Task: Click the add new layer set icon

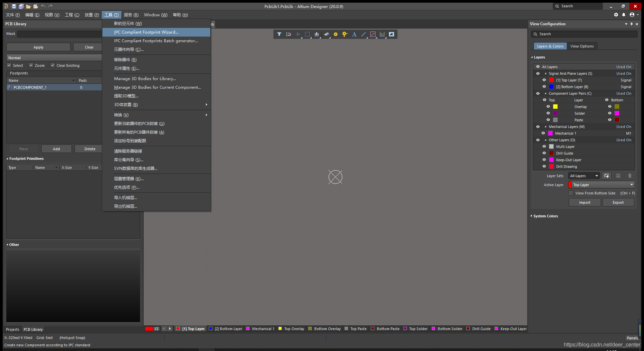Action: 606,176
